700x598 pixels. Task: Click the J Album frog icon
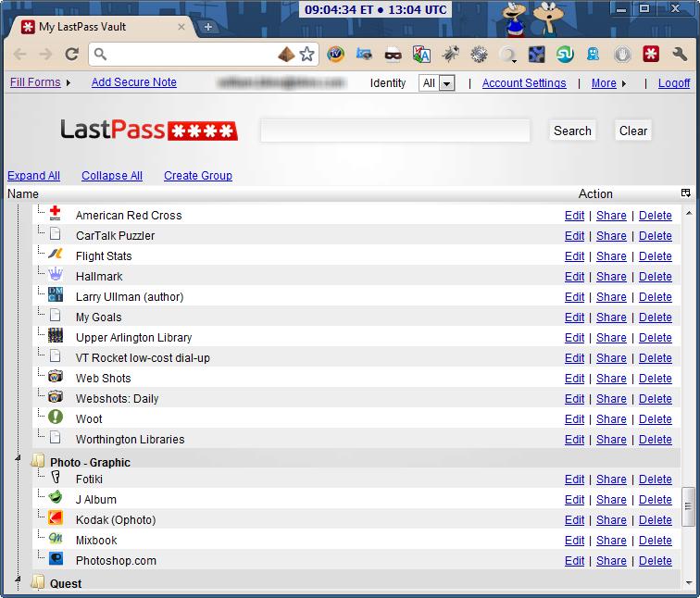56,497
